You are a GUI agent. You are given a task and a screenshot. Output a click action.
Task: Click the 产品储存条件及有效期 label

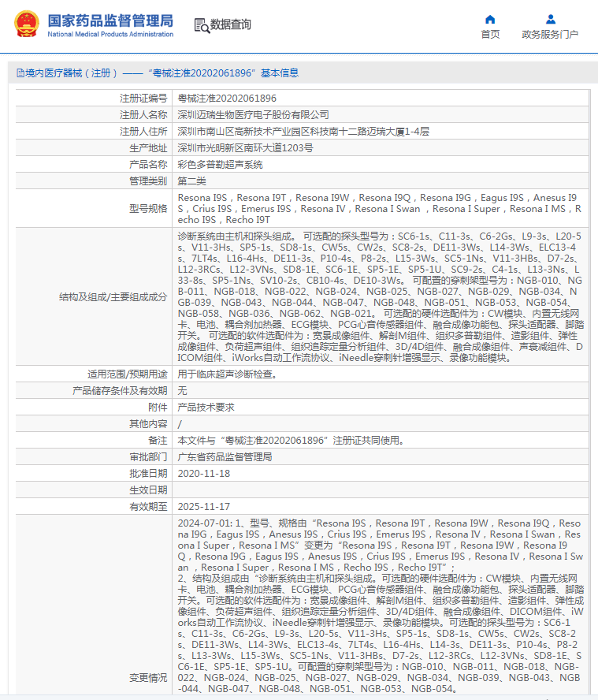(x=120, y=391)
